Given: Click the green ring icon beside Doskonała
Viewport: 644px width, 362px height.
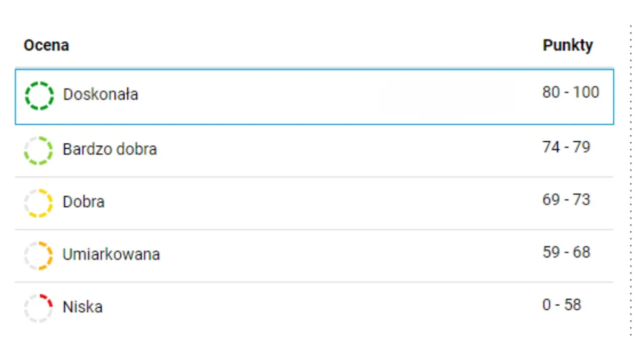Looking at the screenshot, I should 39,96.
